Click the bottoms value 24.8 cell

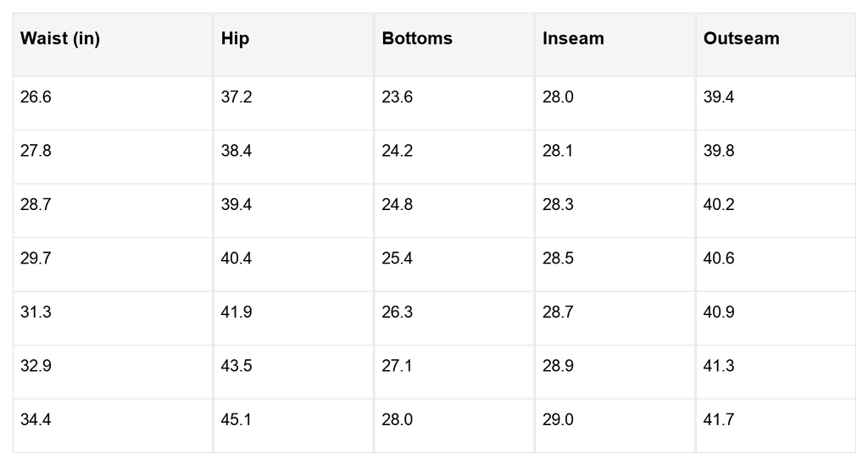[x=397, y=205]
